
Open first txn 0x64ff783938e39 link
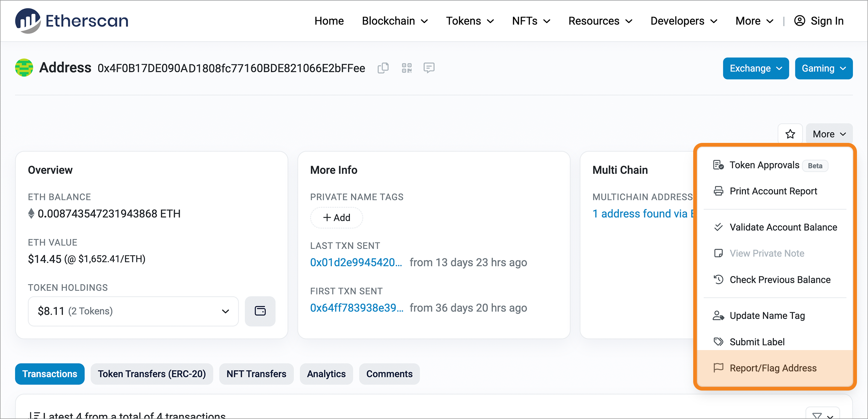click(357, 308)
